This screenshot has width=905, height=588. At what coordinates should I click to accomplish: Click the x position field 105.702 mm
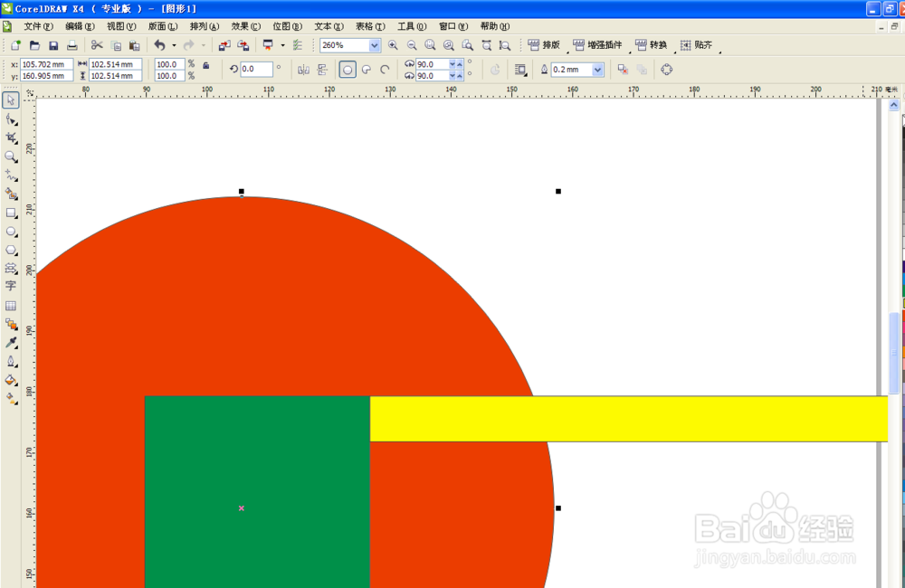[47, 64]
